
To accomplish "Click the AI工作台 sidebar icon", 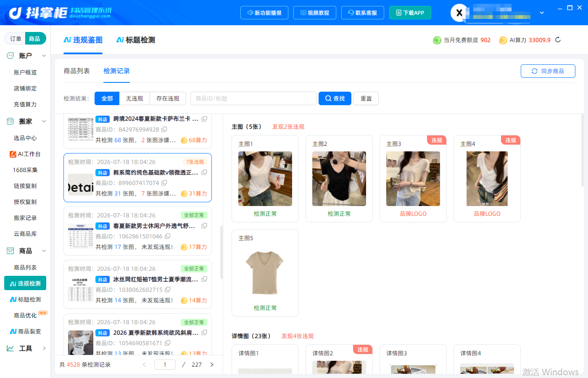I will coord(13,154).
